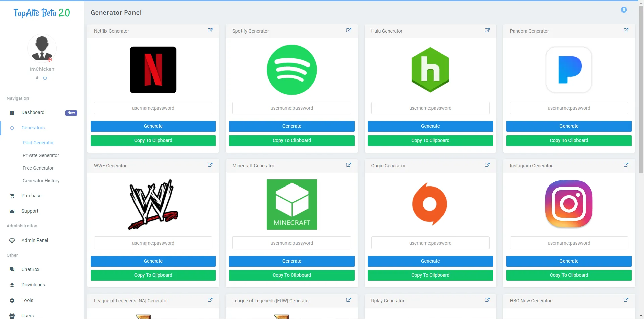
Task: Click the Netflix logo thumbnail
Action: click(153, 70)
